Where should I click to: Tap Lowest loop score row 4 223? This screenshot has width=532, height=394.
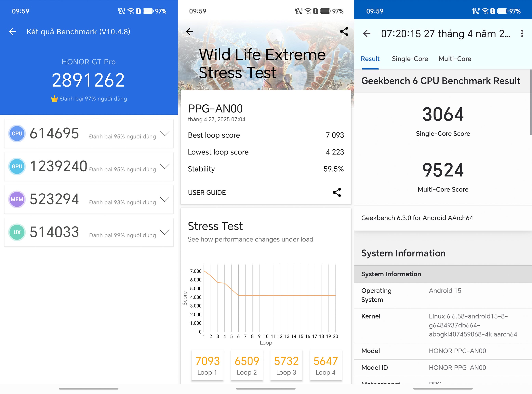tap(266, 152)
